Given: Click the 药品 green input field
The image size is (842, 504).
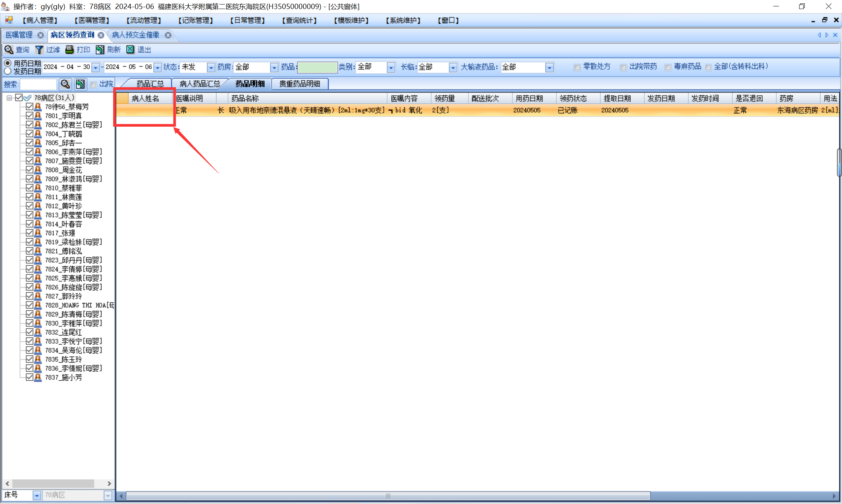Looking at the screenshot, I should coord(317,67).
